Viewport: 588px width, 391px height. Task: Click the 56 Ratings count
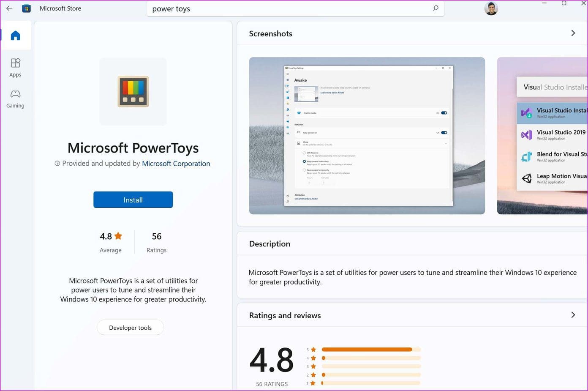[x=156, y=242]
